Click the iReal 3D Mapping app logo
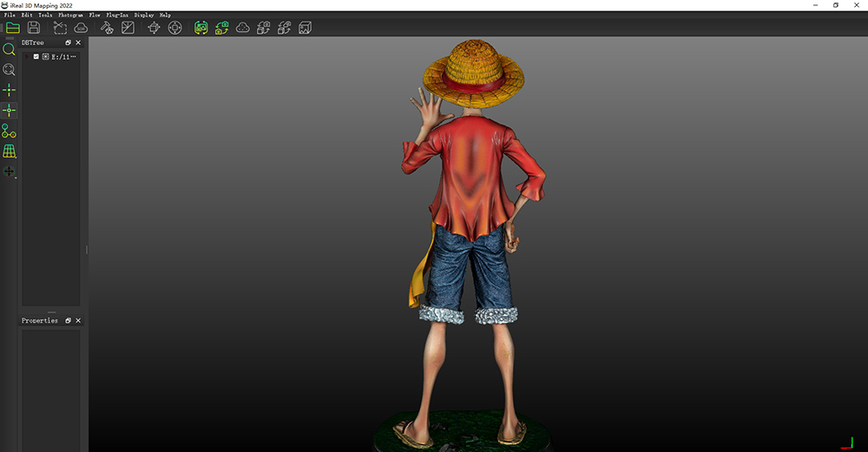This screenshot has width=868, height=452. [4, 5]
